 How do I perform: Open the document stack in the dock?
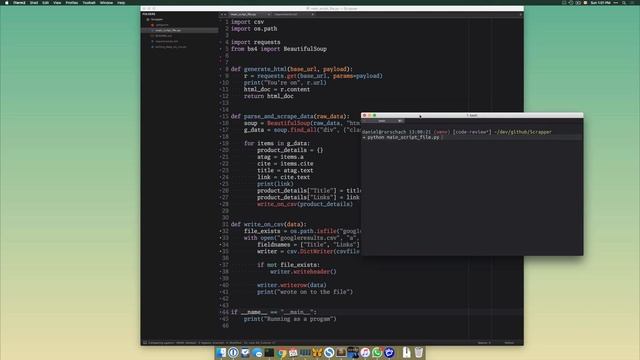[x=407, y=352]
